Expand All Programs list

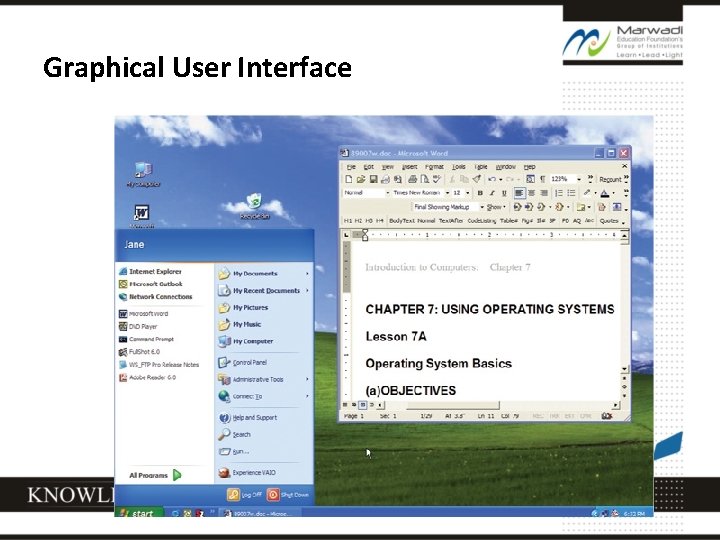(x=155, y=475)
